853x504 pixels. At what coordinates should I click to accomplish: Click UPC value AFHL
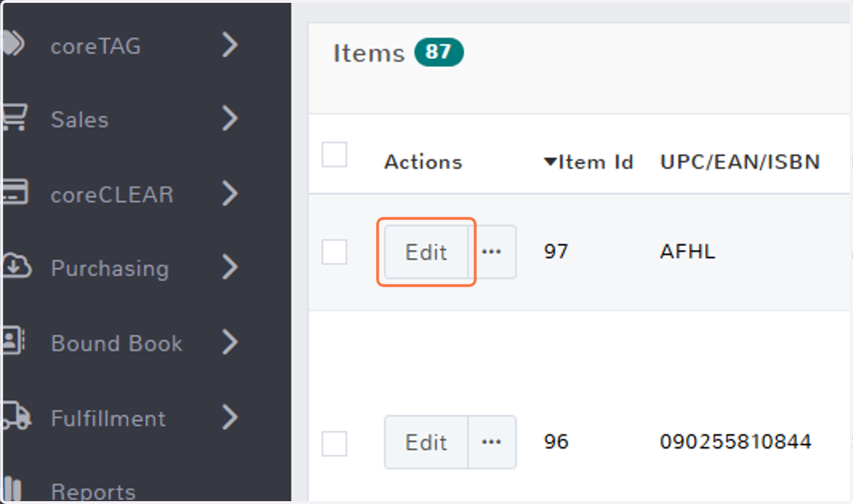687,252
